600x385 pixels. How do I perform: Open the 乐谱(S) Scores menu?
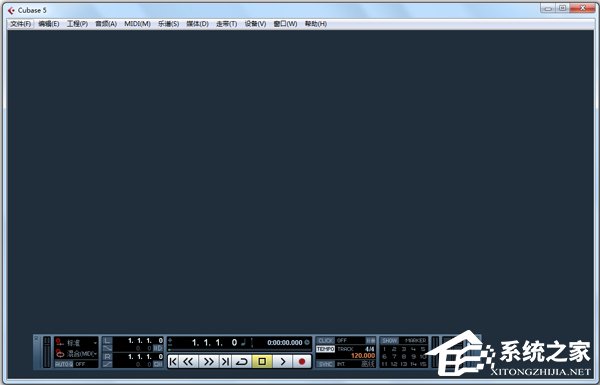click(x=168, y=24)
